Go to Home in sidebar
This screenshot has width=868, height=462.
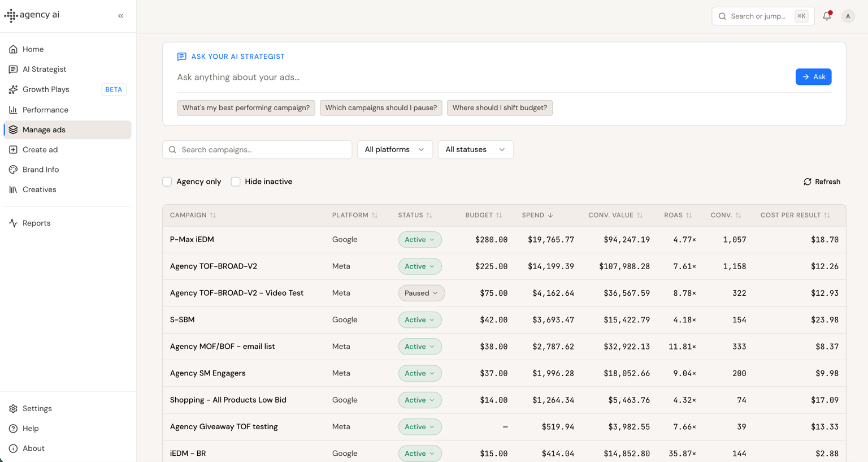[67, 49]
